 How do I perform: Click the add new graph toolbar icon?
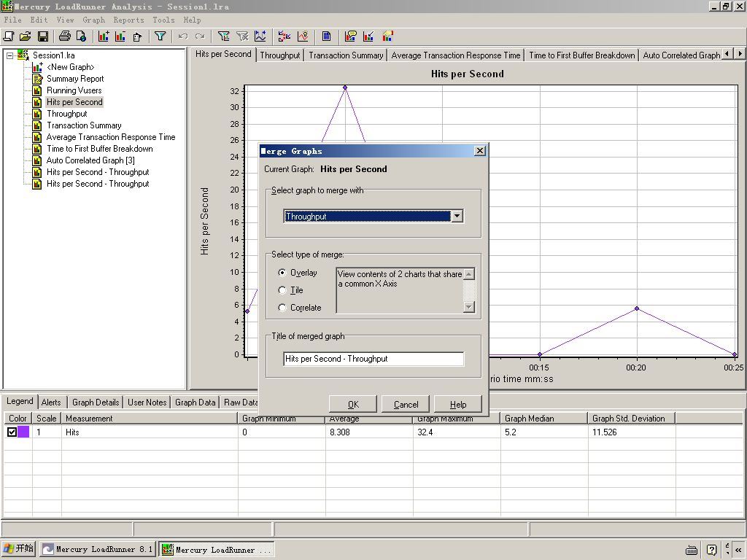[x=104, y=36]
